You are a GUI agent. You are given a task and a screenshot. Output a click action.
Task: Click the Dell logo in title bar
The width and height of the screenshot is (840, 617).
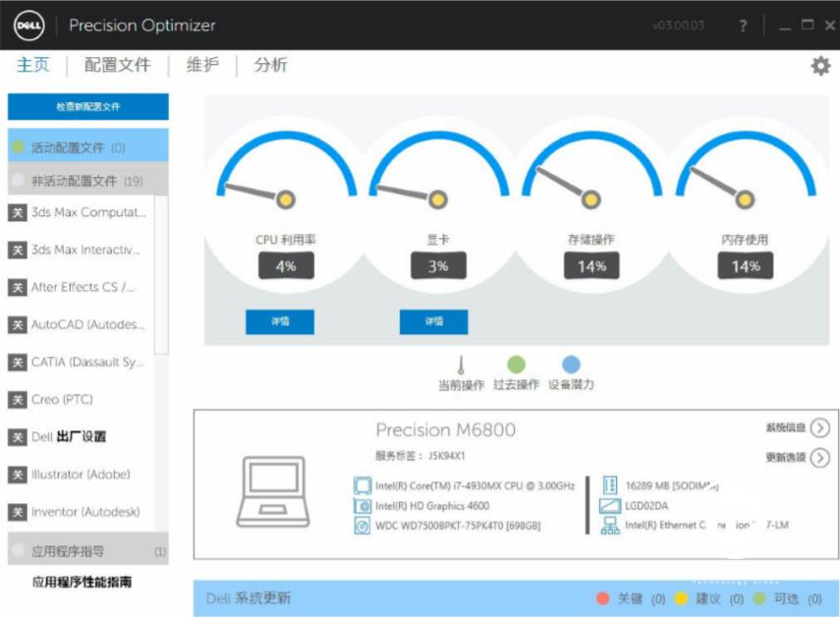28,26
